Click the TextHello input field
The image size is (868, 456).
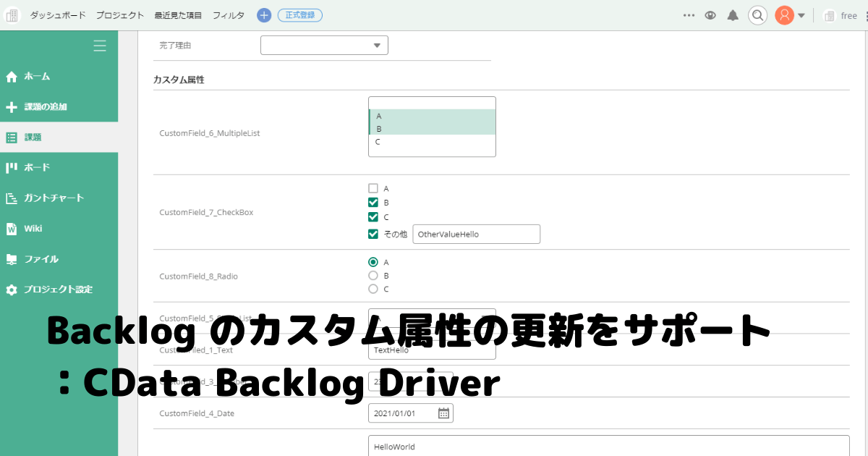[432, 350]
